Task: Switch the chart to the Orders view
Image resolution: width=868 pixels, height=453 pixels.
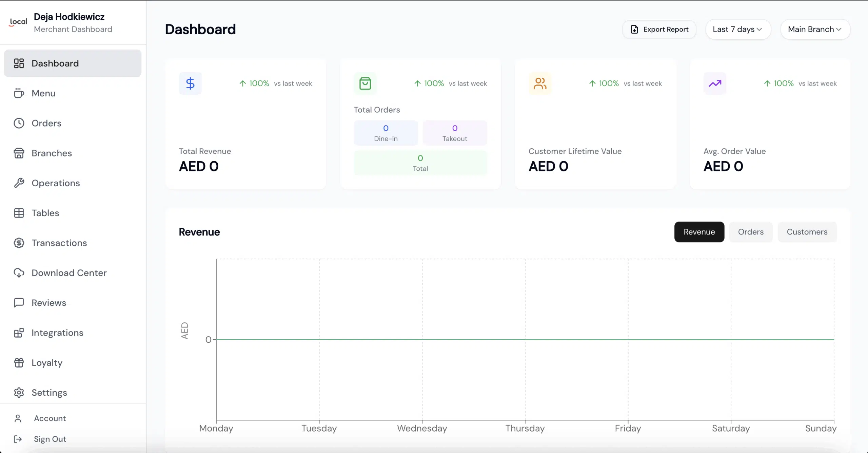Action: [x=751, y=232]
